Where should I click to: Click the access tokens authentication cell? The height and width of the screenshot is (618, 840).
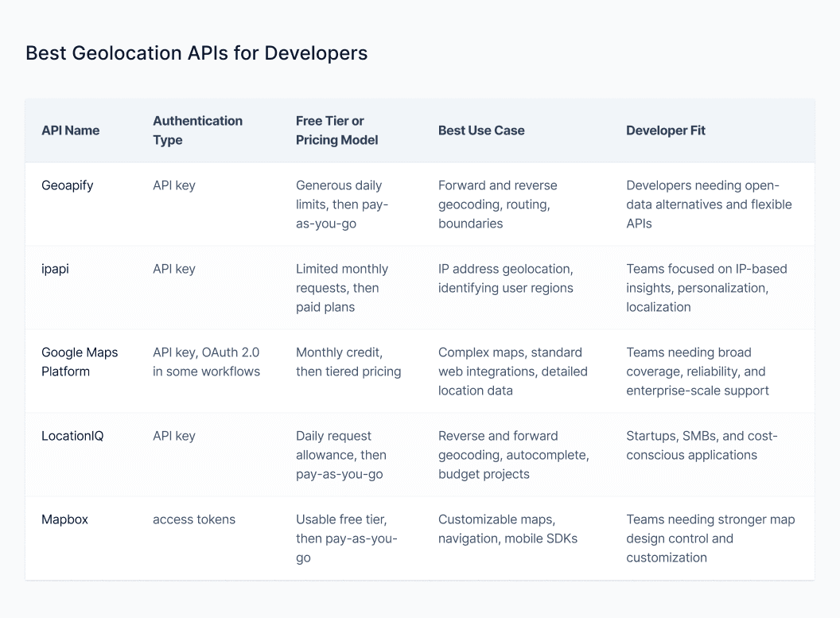(x=194, y=519)
